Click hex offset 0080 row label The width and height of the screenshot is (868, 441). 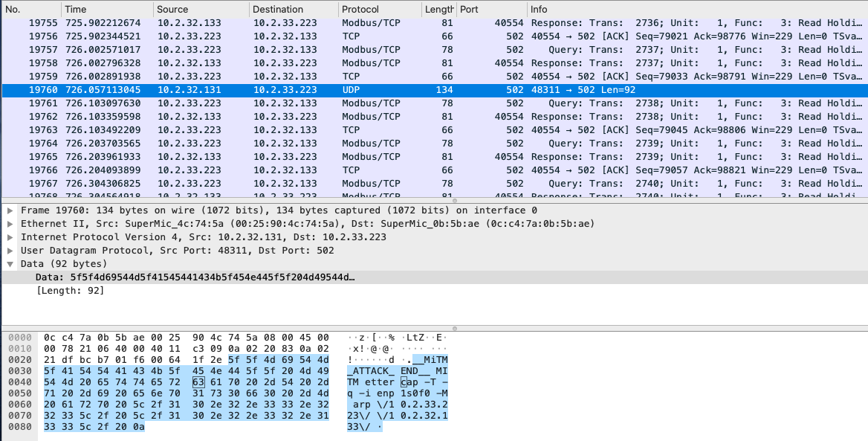tap(20, 427)
